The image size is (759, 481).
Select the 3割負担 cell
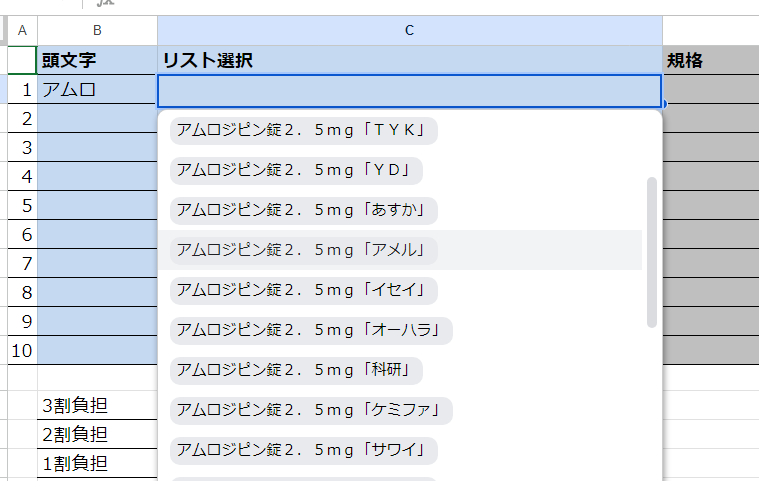pyautogui.click(x=97, y=406)
